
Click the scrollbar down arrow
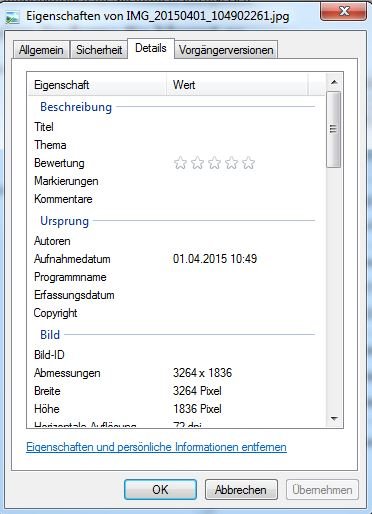click(334, 418)
